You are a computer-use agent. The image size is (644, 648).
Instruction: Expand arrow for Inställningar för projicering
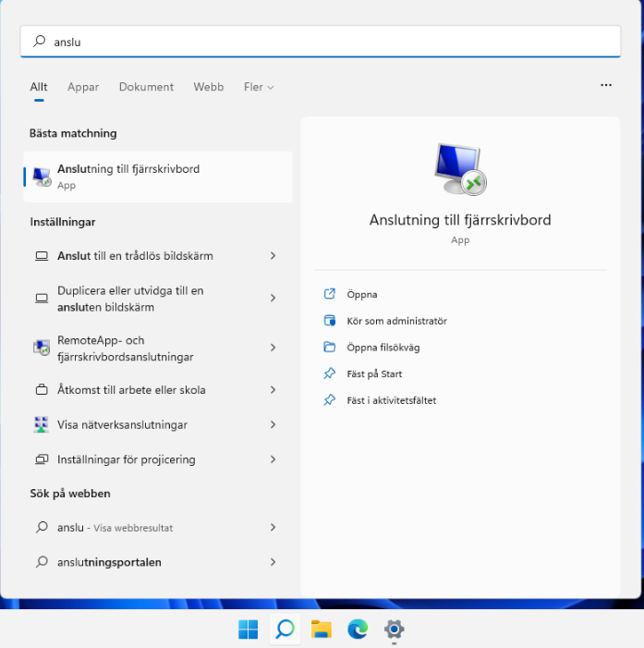[273, 459]
